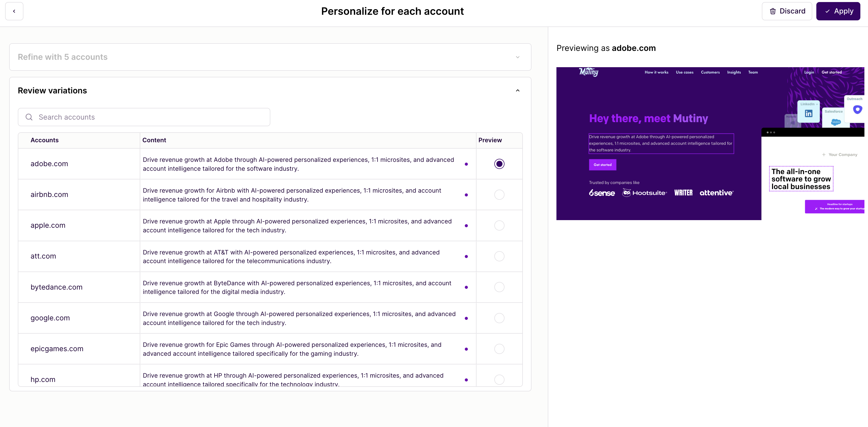Click the Hootsuite logo in preview
Image resolution: width=868 pixels, height=427 pixels.
[x=644, y=193]
